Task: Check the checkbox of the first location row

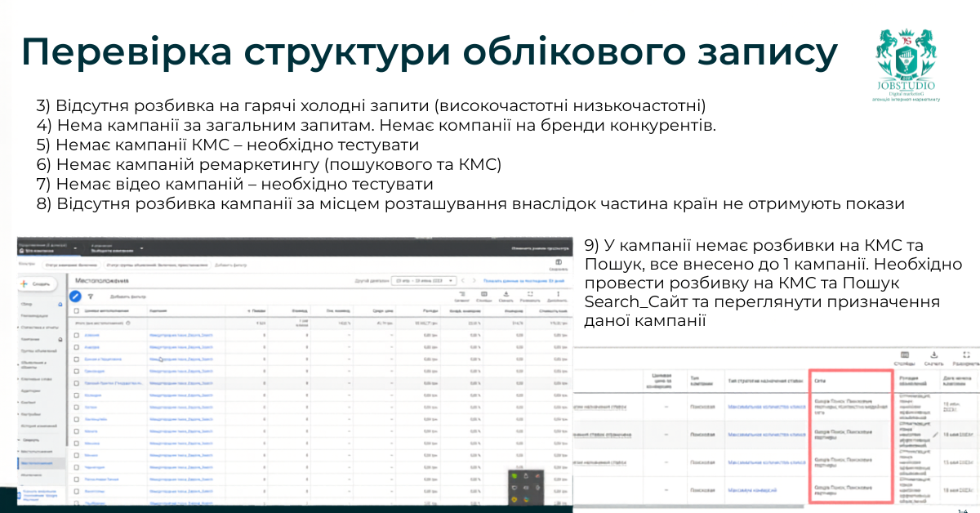Action: tap(77, 337)
